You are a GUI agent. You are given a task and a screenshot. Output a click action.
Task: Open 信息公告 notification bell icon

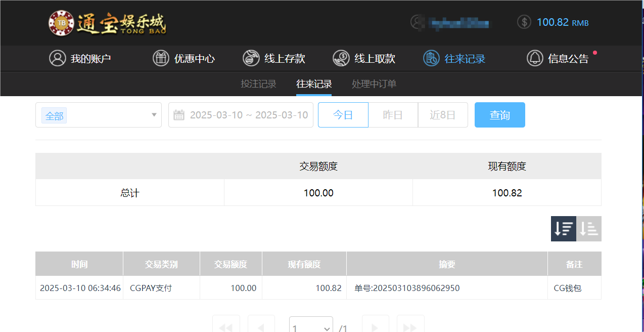(535, 58)
